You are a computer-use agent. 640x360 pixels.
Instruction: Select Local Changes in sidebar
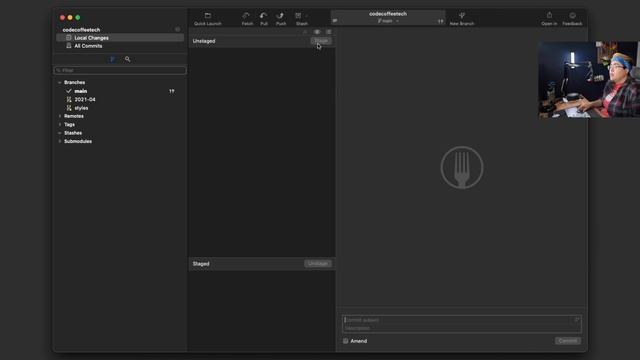(x=120, y=38)
